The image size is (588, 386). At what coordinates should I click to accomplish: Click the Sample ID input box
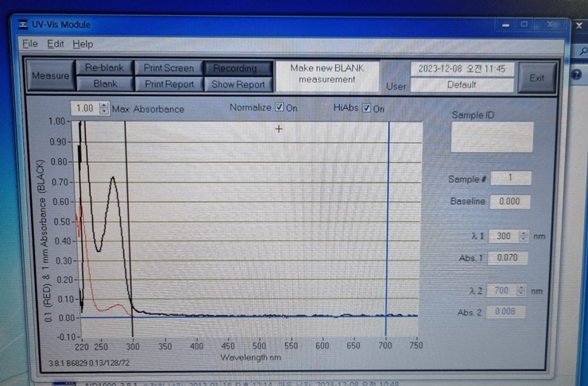point(492,137)
